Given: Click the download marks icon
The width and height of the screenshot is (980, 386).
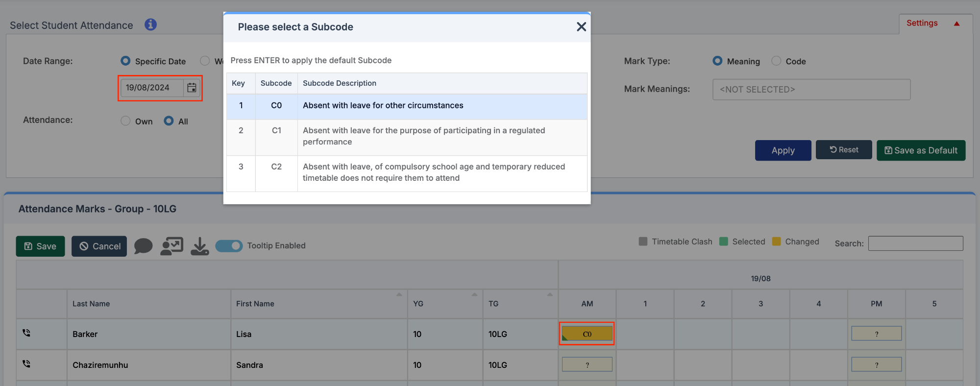Looking at the screenshot, I should [200, 246].
